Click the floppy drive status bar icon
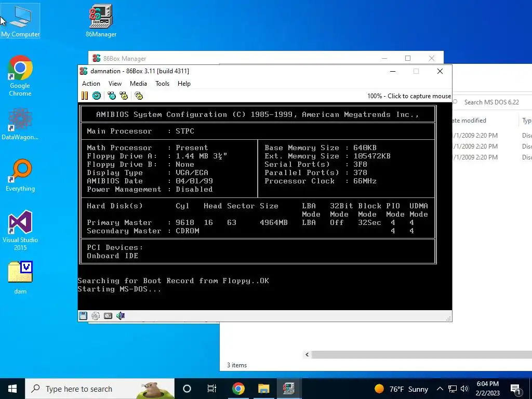 tap(83, 316)
